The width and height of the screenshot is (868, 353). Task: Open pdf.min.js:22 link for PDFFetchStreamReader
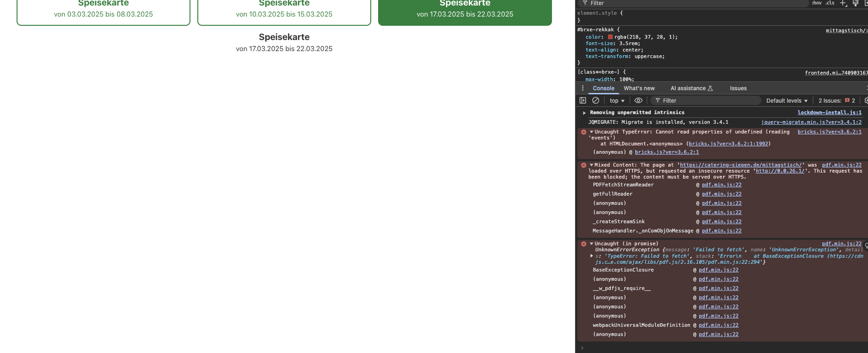722,185
